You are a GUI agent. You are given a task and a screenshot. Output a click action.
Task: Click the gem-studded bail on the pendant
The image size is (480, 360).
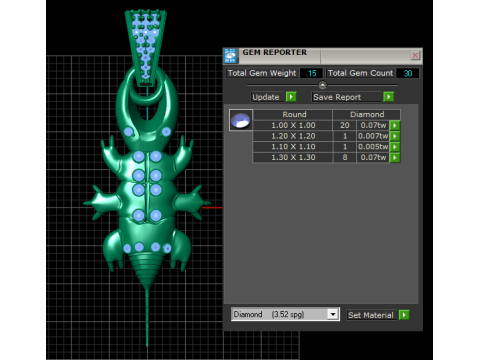click(146, 47)
